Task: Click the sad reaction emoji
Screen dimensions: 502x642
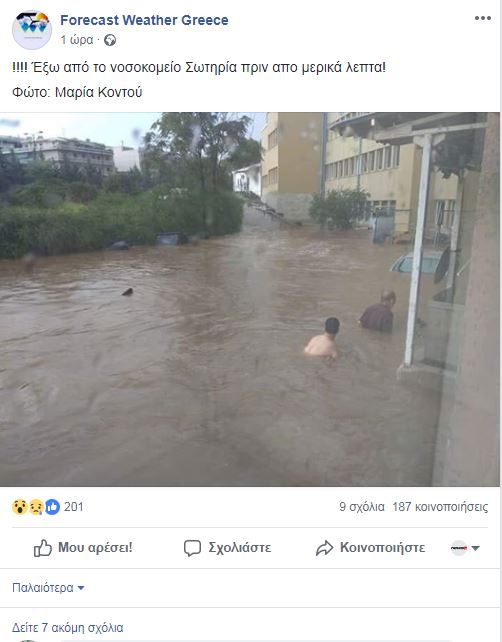Action: coord(36,507)
